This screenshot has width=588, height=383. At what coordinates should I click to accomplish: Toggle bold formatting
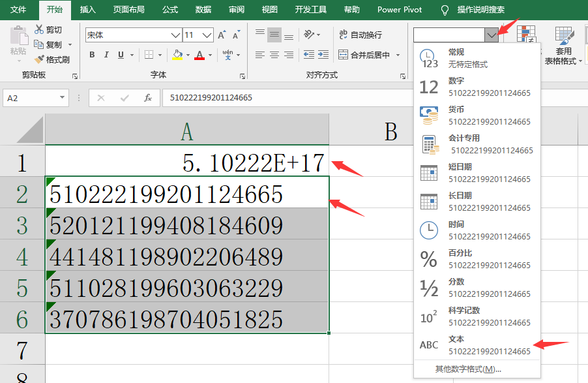point(92,55)
